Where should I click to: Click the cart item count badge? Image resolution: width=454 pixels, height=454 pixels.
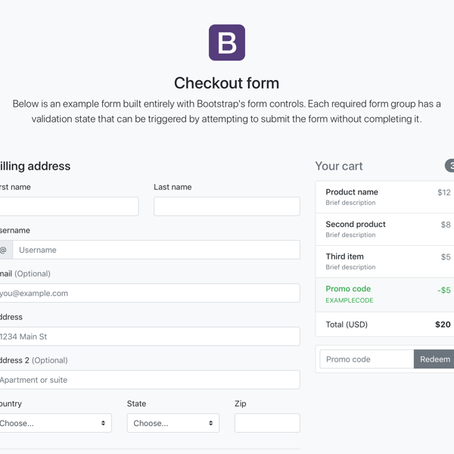click(449, 166)
